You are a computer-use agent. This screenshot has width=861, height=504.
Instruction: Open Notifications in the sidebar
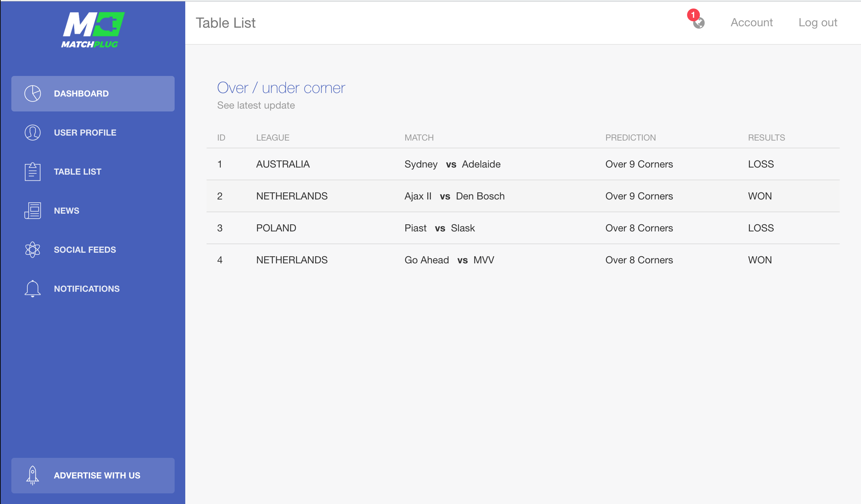click(93, 289)
